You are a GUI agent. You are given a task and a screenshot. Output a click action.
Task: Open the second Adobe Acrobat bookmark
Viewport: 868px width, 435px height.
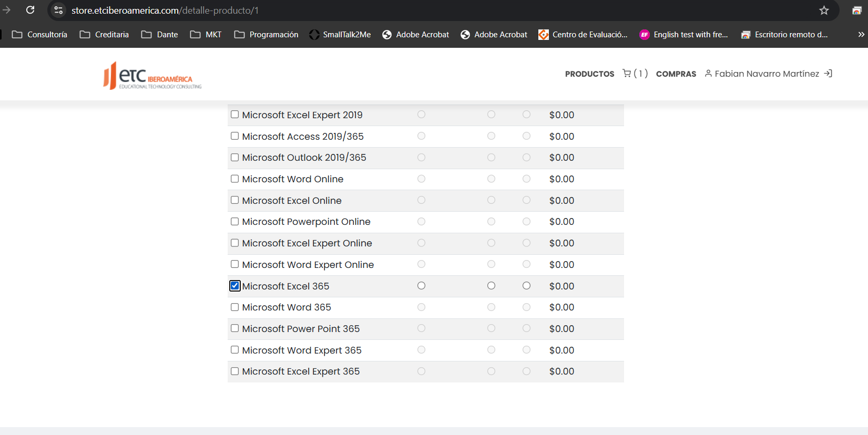tap(494, 35)
